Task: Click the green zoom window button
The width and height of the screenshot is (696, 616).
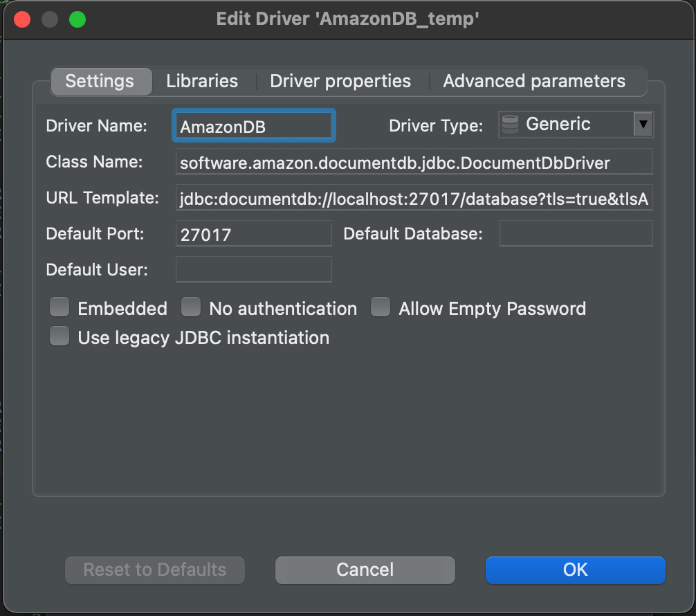Action: coord(77,19)
